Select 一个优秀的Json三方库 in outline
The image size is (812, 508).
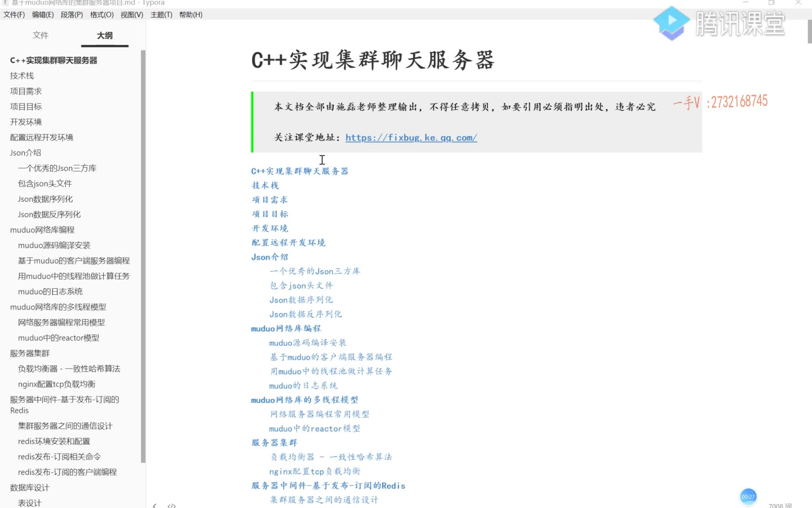(x=57, y=168)
